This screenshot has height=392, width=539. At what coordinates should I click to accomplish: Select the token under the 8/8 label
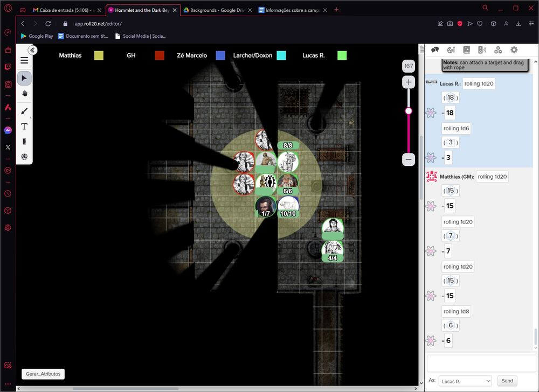click(288, 162)
